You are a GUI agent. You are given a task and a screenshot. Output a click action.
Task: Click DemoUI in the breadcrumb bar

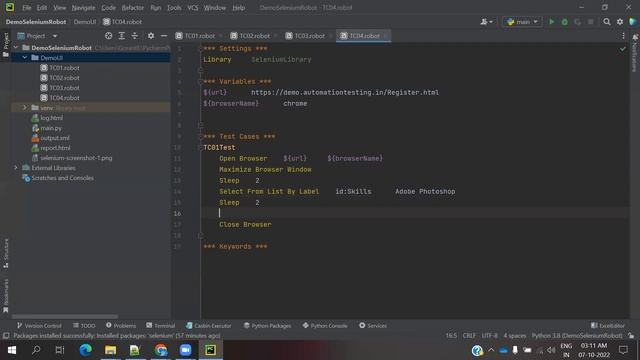(85, 22)
